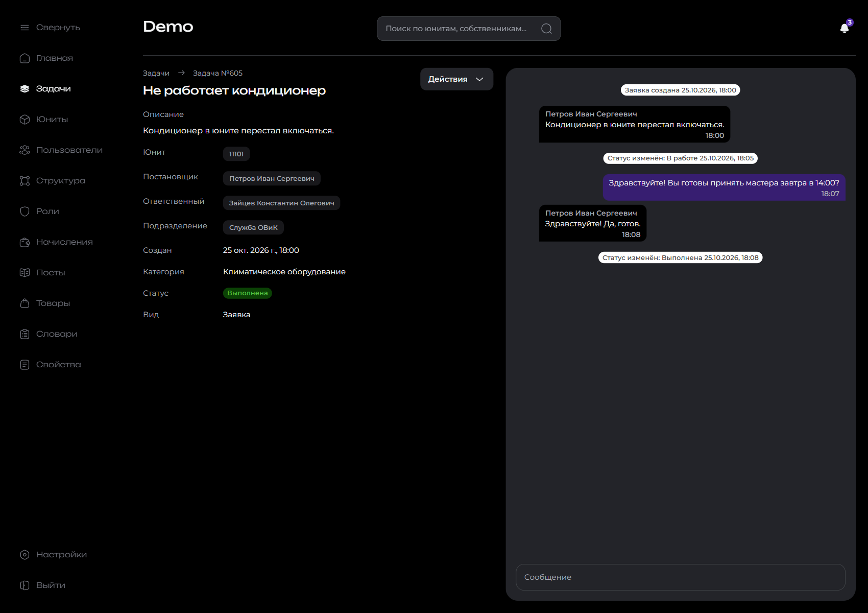
Task: Focus the search by units field
Action: 469,29
